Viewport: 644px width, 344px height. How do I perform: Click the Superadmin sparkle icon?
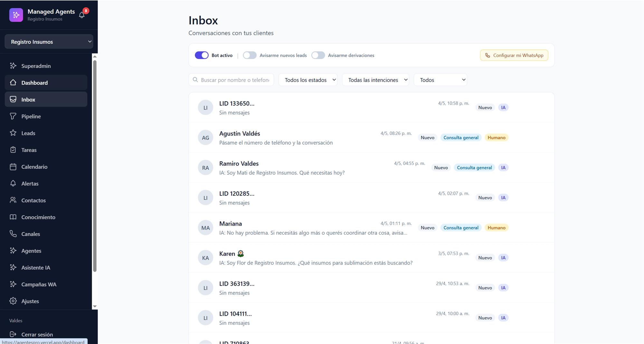(x=13, y=66)
